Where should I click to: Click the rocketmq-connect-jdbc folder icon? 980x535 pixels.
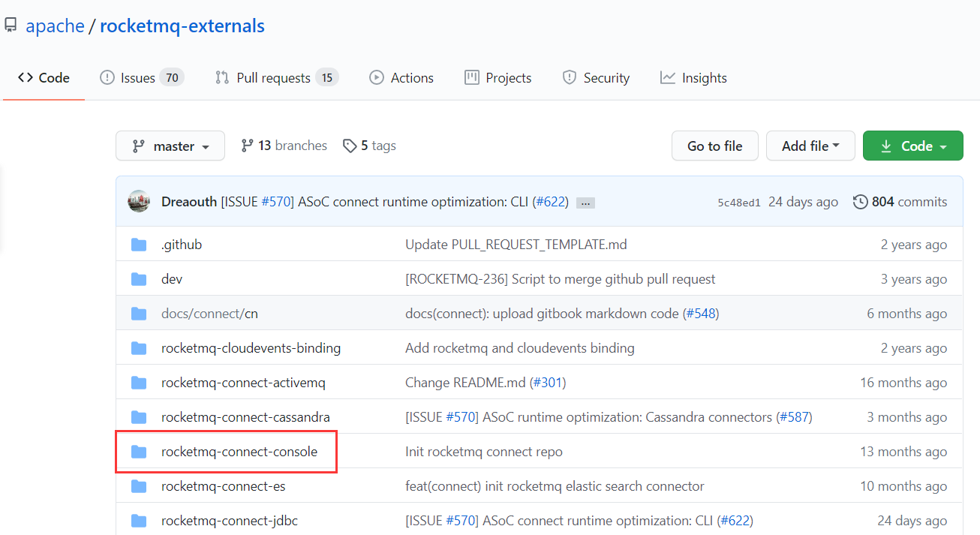click(139, 521)
